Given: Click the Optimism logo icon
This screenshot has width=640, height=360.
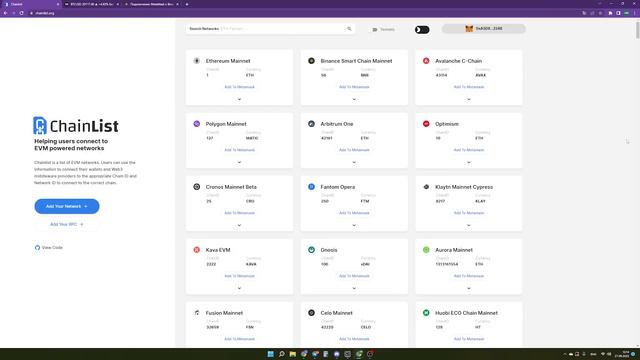Looking at the screenshot, I should click(x=426, y=124).
